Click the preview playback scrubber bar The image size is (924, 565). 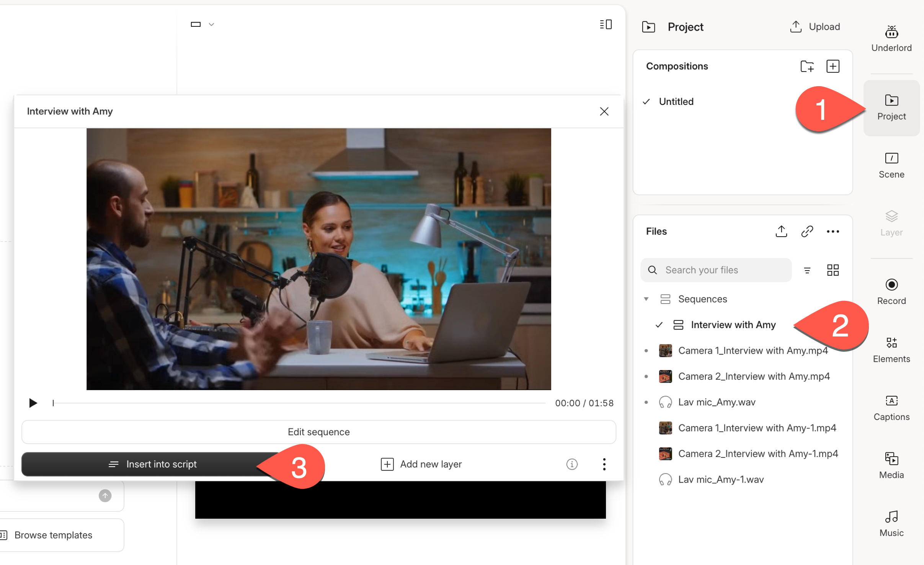tap(299, 403)
